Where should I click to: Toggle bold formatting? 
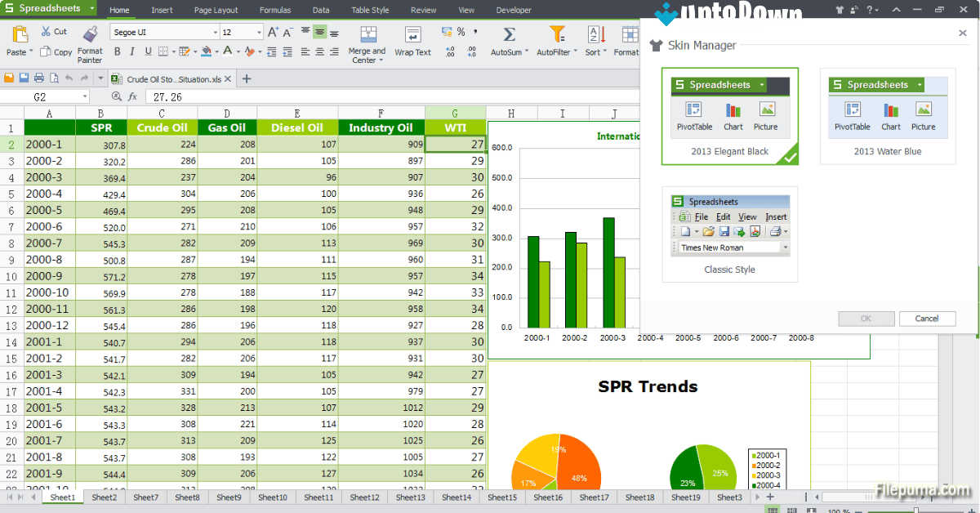[x=117, y=51]
